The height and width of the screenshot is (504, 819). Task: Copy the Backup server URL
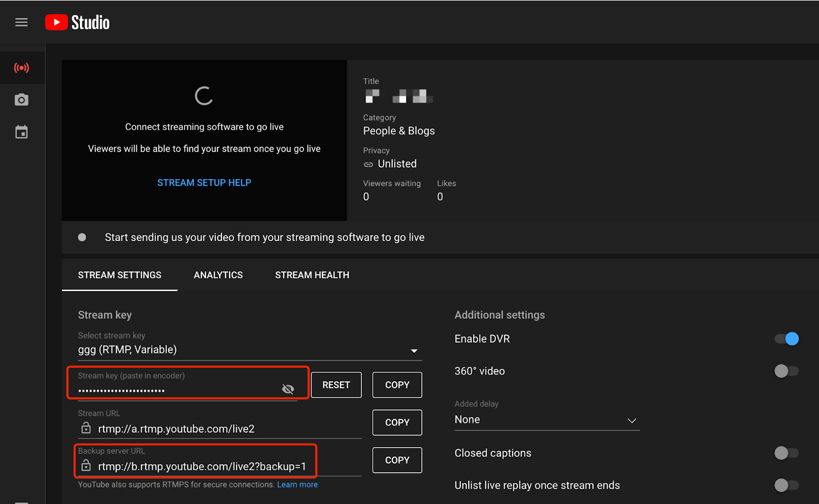tap(397, 460)
